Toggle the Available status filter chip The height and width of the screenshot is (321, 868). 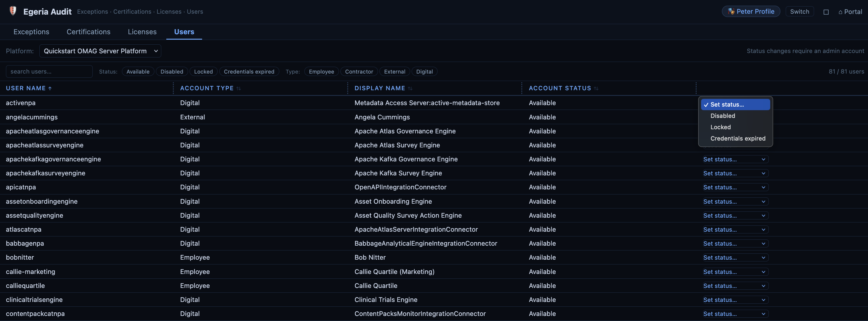click(138, 72)
